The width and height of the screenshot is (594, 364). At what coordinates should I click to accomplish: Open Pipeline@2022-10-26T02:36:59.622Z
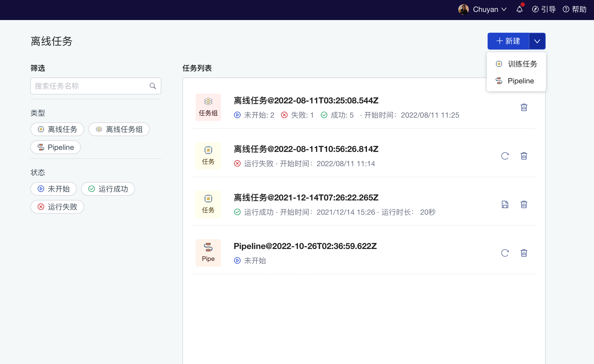click(305, 246)
